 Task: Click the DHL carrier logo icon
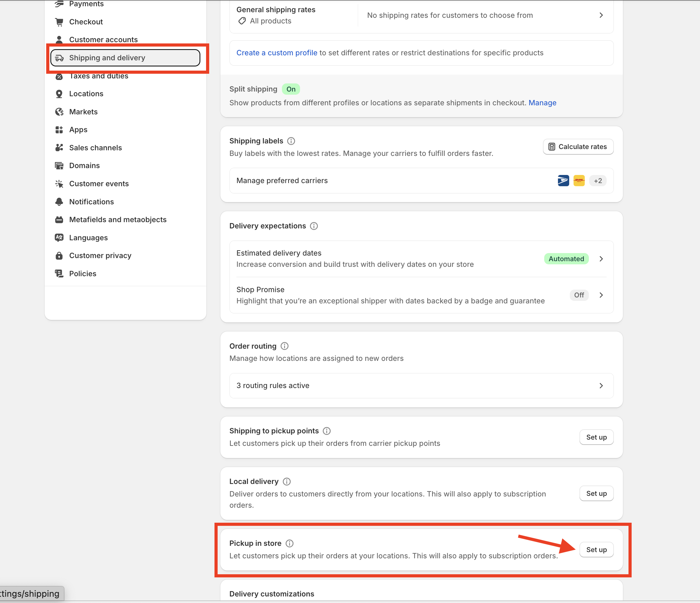[x=579, y=181]
